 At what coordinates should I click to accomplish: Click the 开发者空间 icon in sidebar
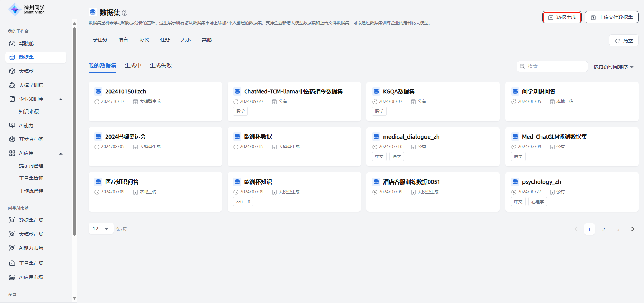pyautogui.click(x=12, y=139)
